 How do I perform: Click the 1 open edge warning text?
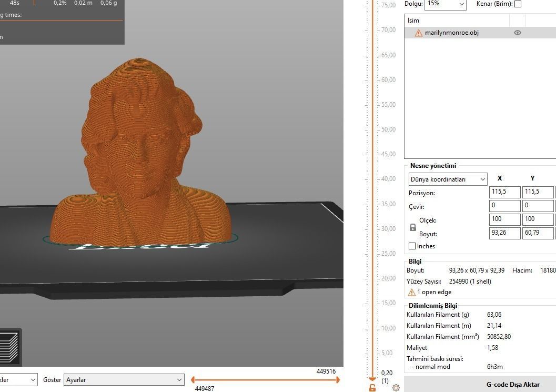(434, 292)
